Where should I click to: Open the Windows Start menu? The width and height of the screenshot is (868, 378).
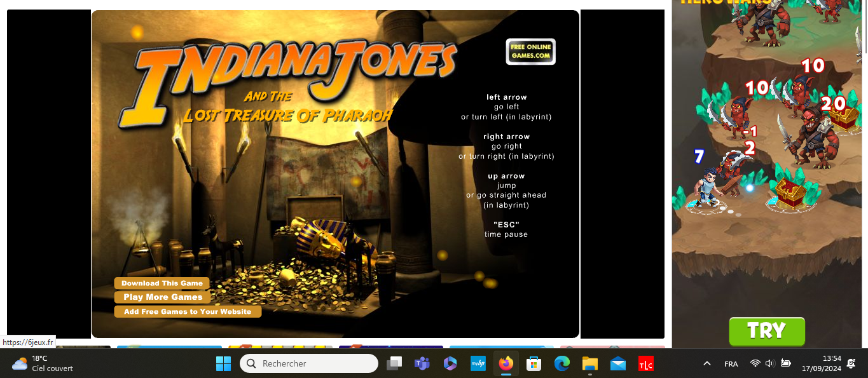[223, 363]
